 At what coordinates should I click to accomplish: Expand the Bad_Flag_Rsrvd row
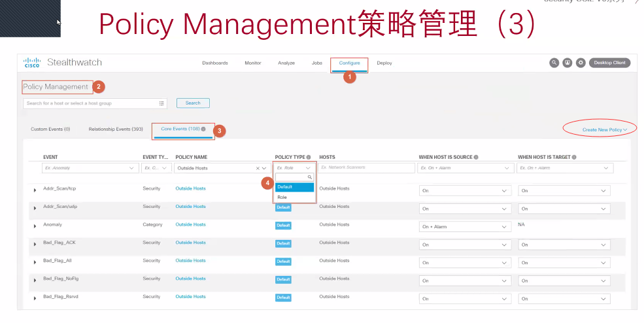click(35, 298)
